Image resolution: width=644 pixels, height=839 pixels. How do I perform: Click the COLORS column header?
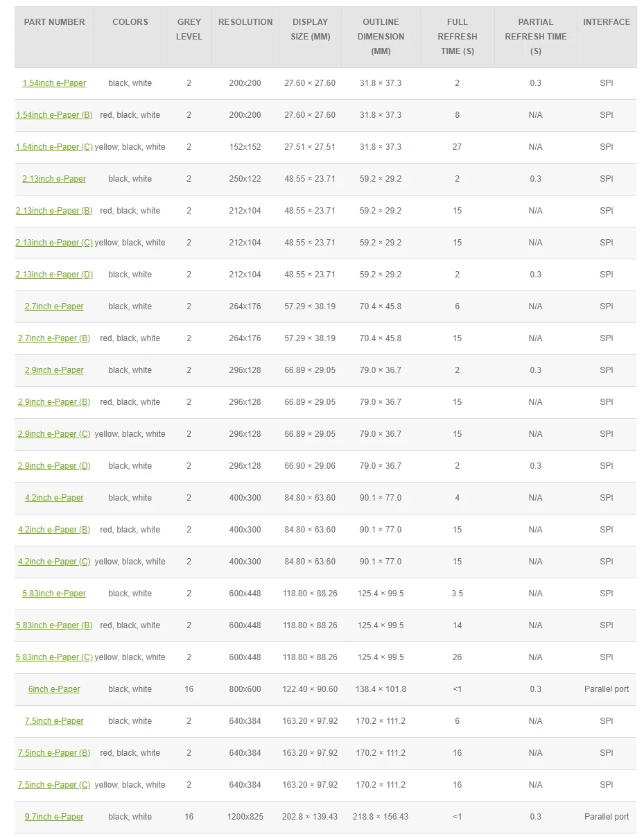[130, 22]
